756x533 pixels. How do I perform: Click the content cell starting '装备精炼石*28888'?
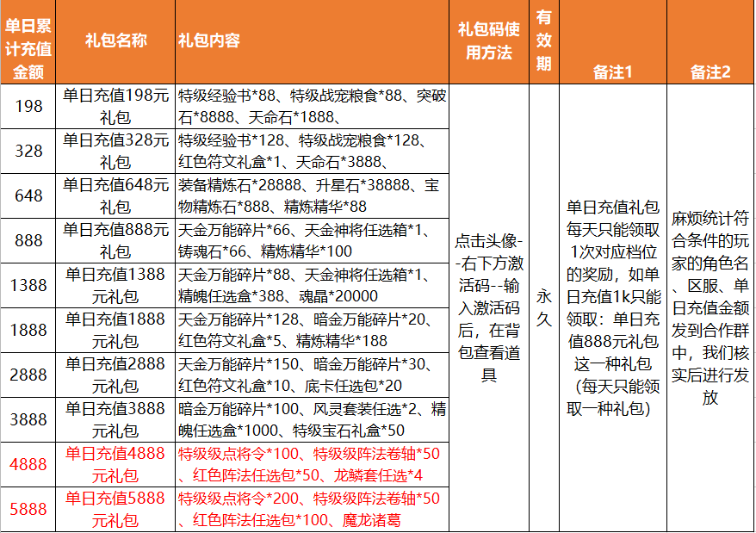click(x=313, y=195)
